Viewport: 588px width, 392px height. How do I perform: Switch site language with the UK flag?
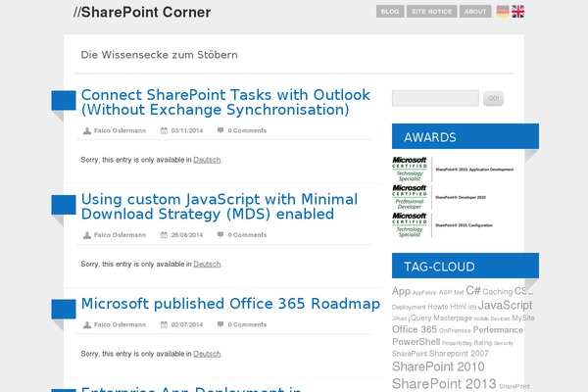[517, 11]
